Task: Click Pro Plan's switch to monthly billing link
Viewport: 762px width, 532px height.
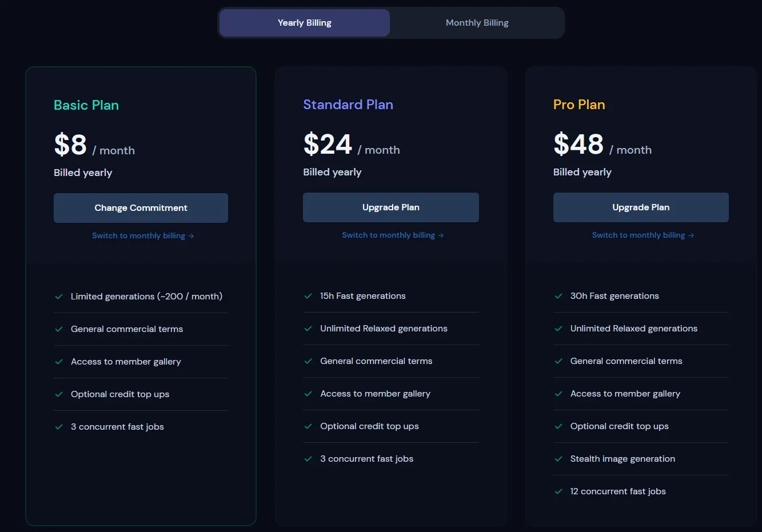Action: click(643, 235)
